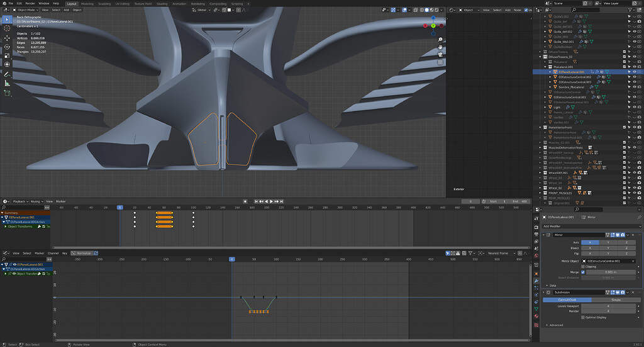This screenshot has width=644, height=347.
Task: Select the Rotate tool
Action: pos(7,47)
